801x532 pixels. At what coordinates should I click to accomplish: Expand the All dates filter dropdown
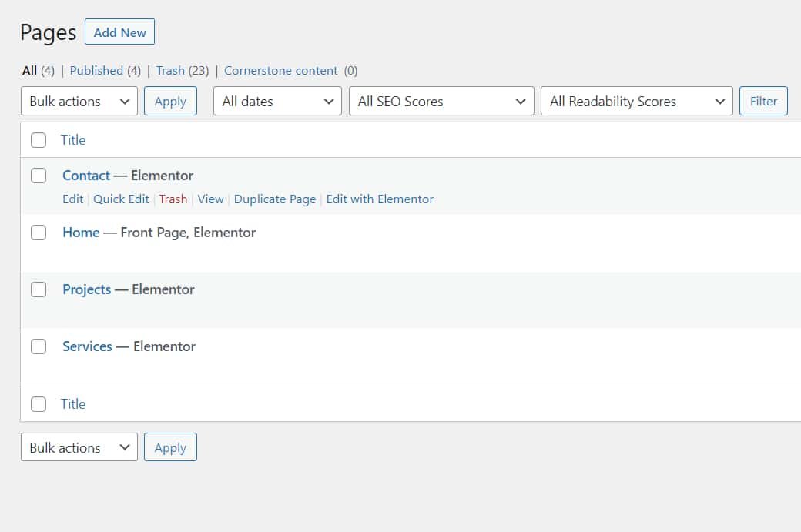click(277, 102)
